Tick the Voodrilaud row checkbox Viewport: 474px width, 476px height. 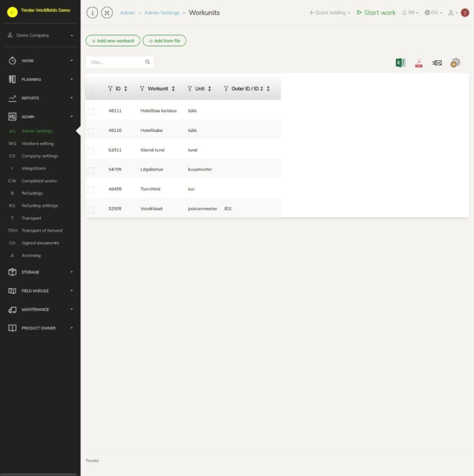91,210
